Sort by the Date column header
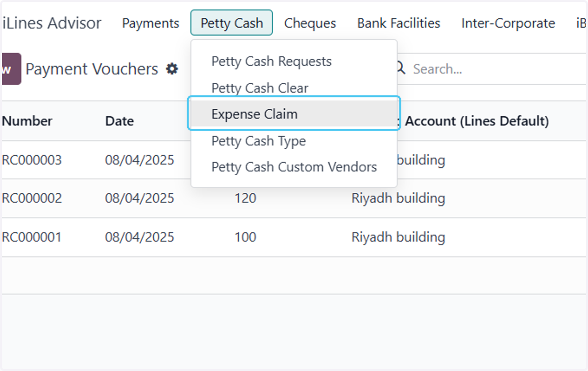588x371 pixels. click(x=120, y=121)
